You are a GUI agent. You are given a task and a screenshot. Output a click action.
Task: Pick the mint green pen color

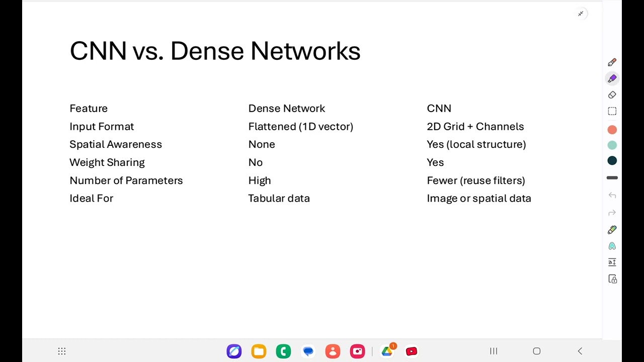click(612, 145)
